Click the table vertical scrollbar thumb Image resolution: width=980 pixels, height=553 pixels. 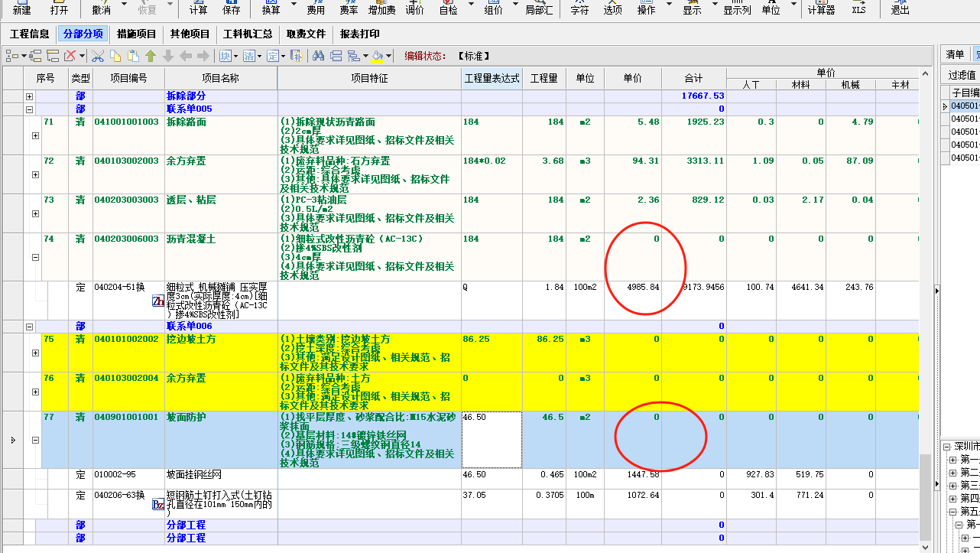pyautogui.click(x=925, y=496)
